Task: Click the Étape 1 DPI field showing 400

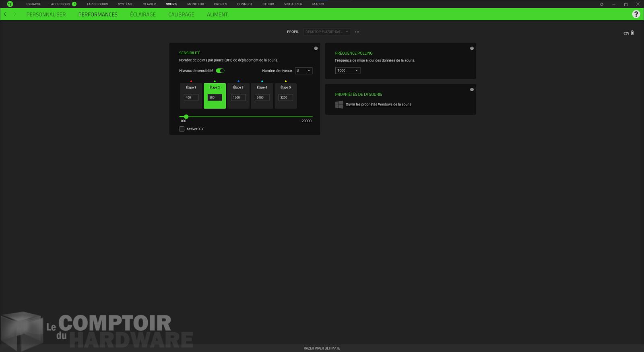Action: coord(191,97)
